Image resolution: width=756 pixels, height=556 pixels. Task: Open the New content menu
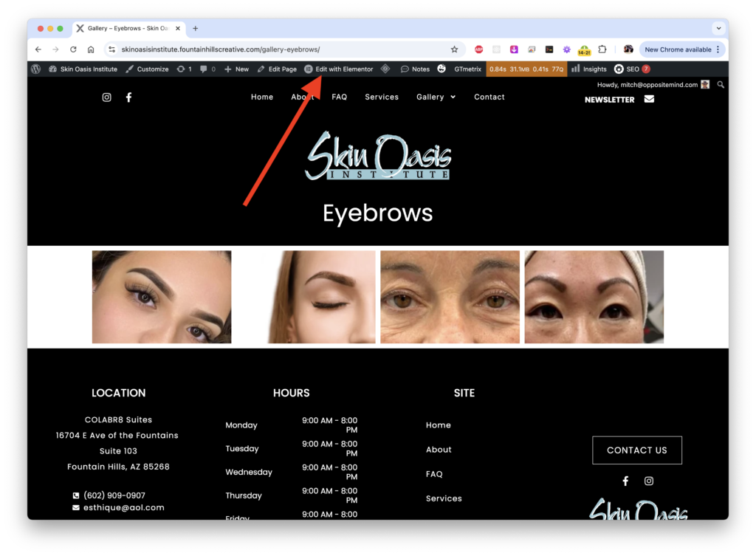236,69
